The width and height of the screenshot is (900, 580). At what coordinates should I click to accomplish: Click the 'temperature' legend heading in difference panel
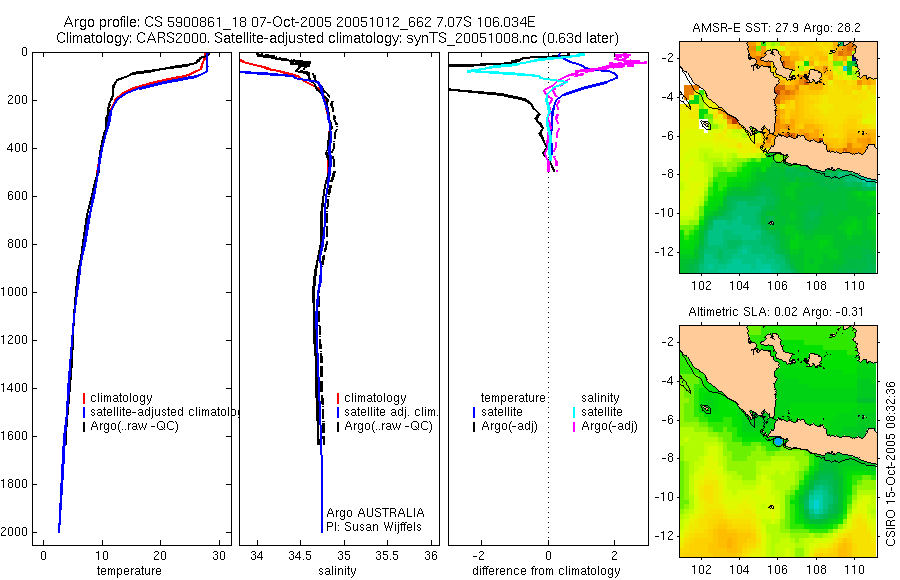(513, 398)
